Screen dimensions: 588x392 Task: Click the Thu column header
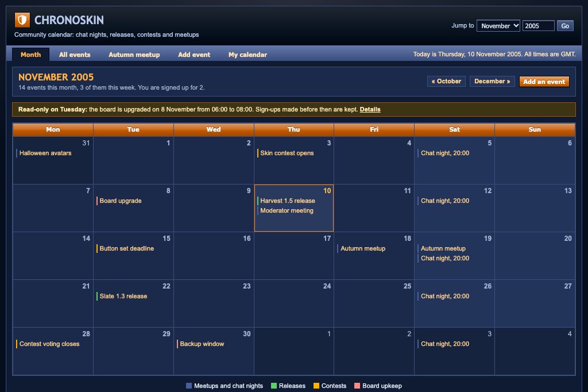coord(293,129)
